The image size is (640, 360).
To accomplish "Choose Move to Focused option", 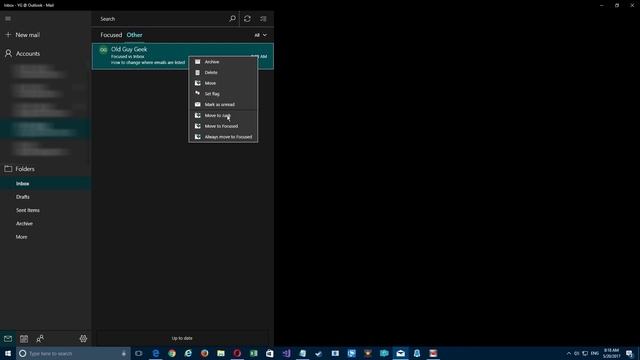I will (223, 126).
